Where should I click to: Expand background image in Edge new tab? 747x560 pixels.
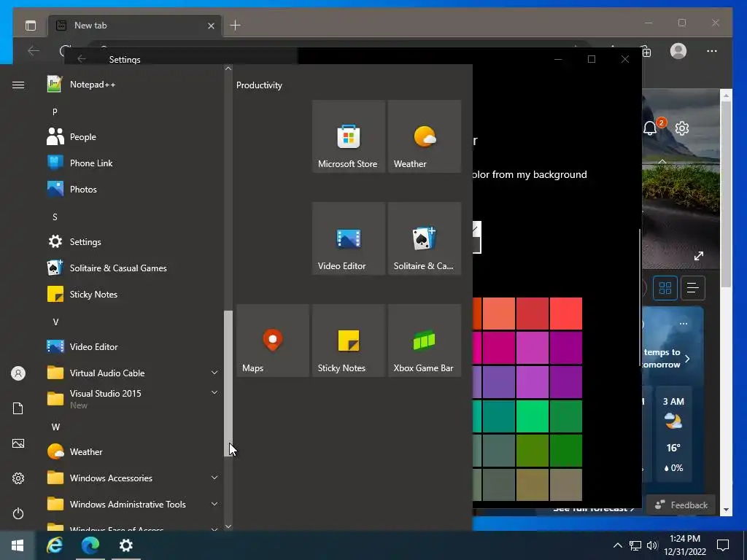tap(698, 256)
